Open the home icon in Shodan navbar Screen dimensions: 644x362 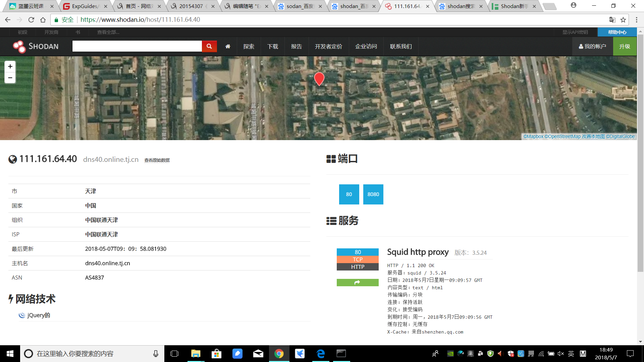[228, 46]
